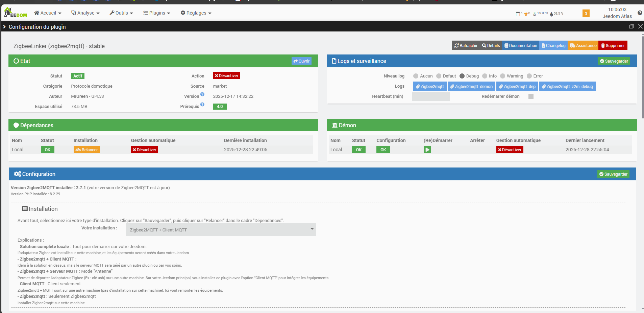644x313 pixels.
Task: Select the Info log level
Action: [x=485, y=76]
